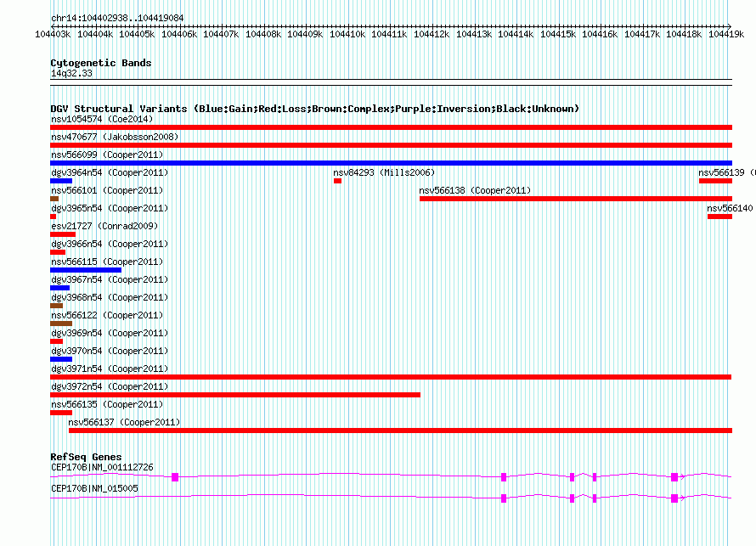Click the 104403k ruler label
The height and width of the screenshot is (546, 756).
53,34
